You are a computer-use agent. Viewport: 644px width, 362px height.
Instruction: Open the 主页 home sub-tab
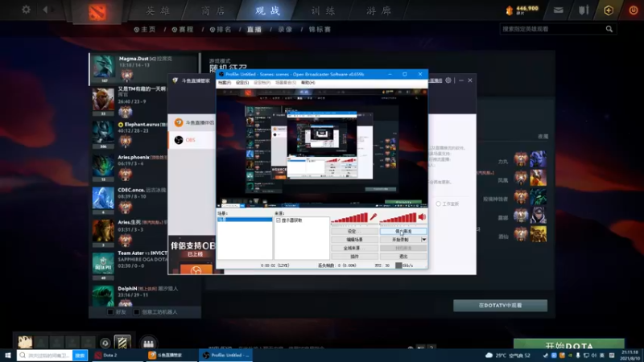pos(145,30)
